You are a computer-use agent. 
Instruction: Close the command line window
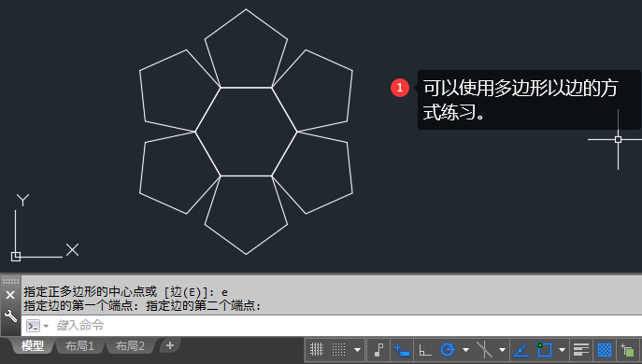[10, 295]
